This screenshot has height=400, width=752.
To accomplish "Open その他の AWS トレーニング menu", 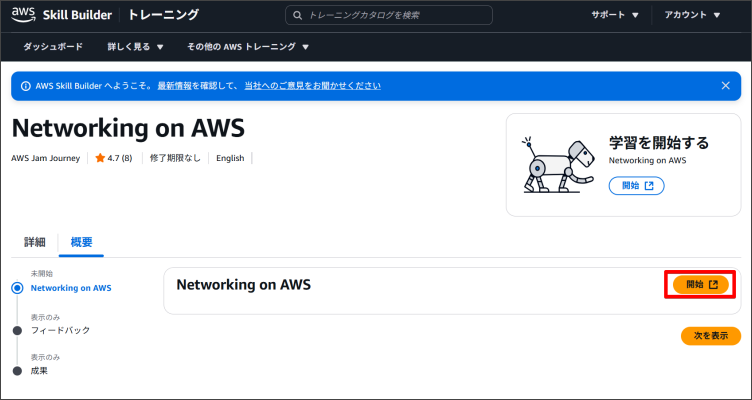I will (248, 47).
